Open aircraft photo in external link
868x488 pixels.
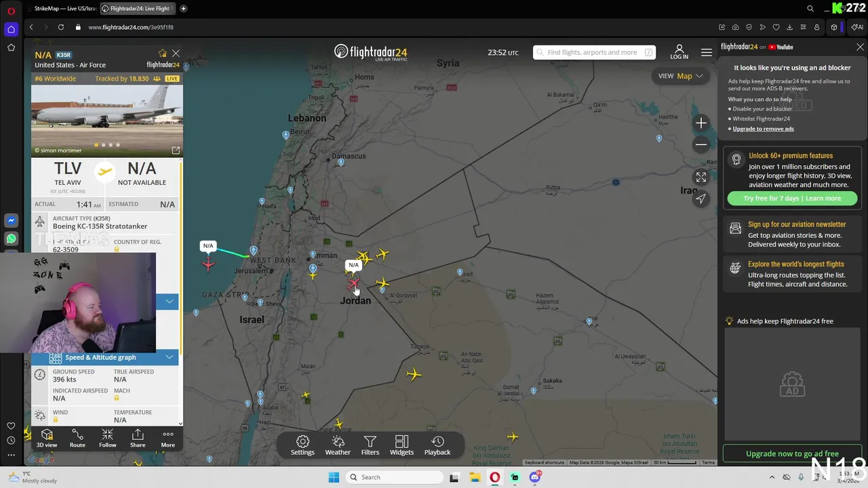(176, 150)
